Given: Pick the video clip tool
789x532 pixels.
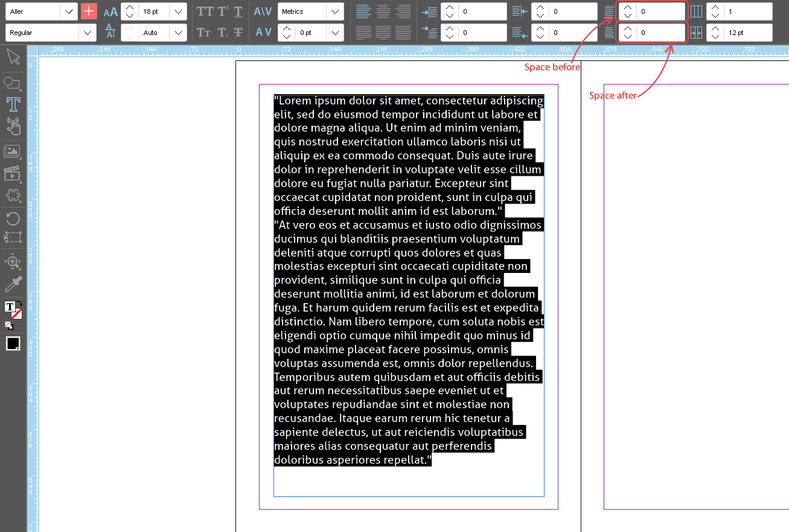Looking at the screenshot, I should pyautogui.click(x=12, y=174).
